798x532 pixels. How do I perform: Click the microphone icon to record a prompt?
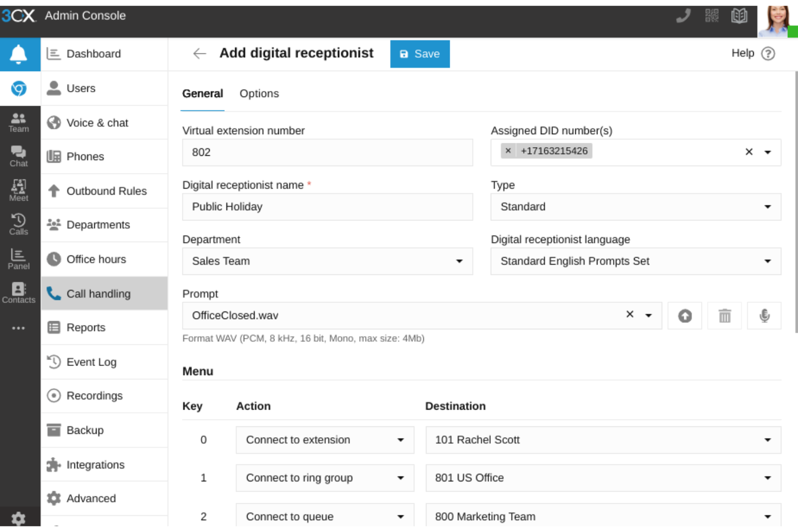click(x=765, y=315)
